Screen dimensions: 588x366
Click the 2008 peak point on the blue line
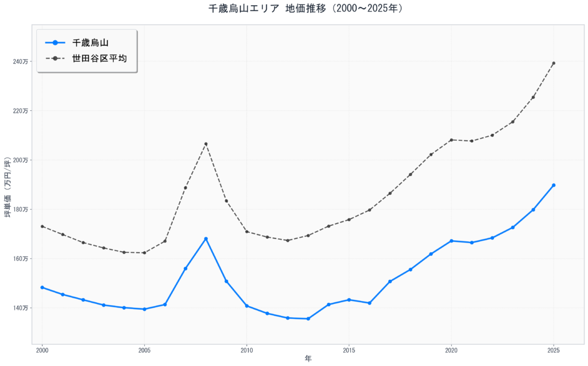pos(206,238)
